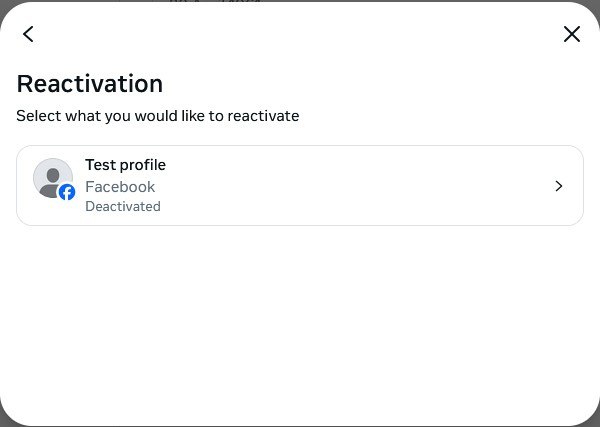Return to previous screen via back chevron
This screenshot has width=600, height=427.
pyautogui.click(x=28, y=34)
